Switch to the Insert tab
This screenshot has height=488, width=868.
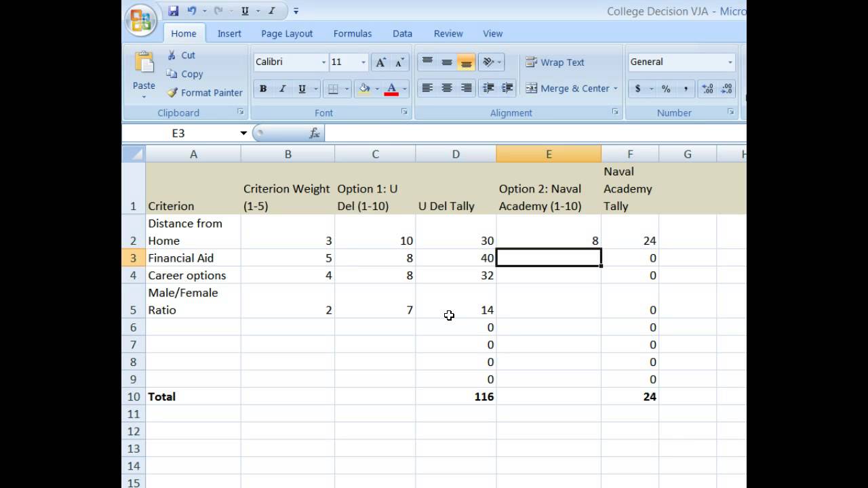[229, 33]
